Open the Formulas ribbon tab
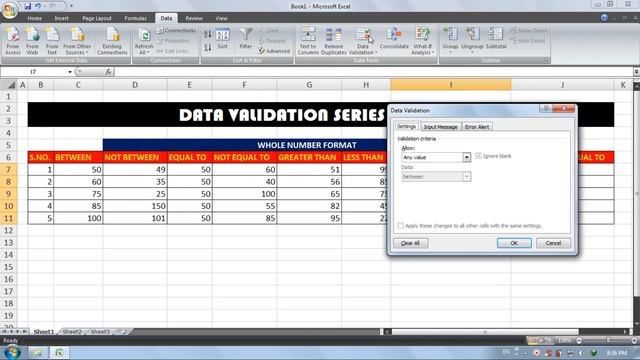Screen dimensions: 640x360 (136, 18)
